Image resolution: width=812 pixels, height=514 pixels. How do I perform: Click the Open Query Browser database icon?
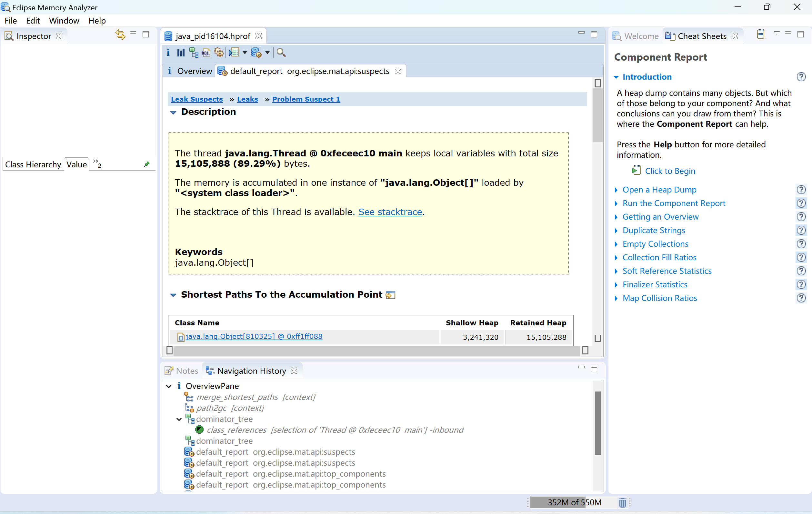[256, 53]
